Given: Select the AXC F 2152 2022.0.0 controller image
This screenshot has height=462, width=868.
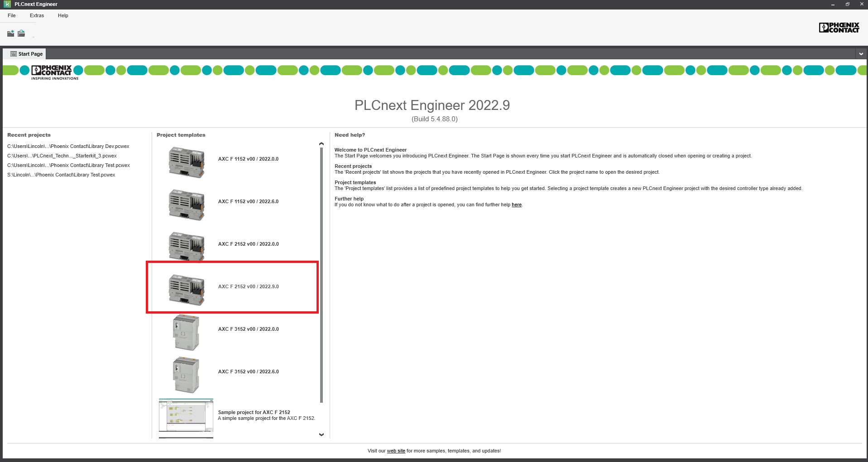Looking at the screenshot, I should (186, 246).
